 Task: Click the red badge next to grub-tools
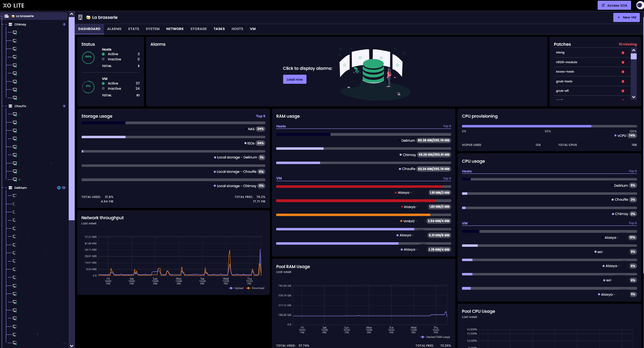623,81
